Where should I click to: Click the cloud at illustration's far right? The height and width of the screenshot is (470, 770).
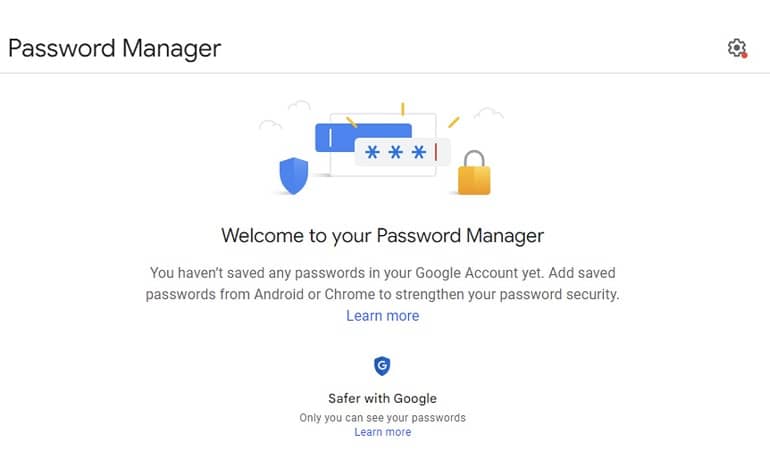pos(489,113)
